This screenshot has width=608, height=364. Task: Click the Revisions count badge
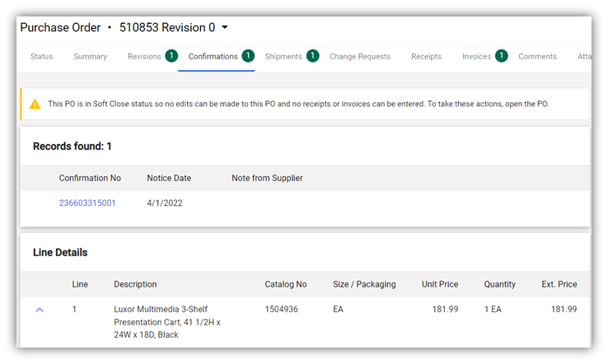pos(171,56)
